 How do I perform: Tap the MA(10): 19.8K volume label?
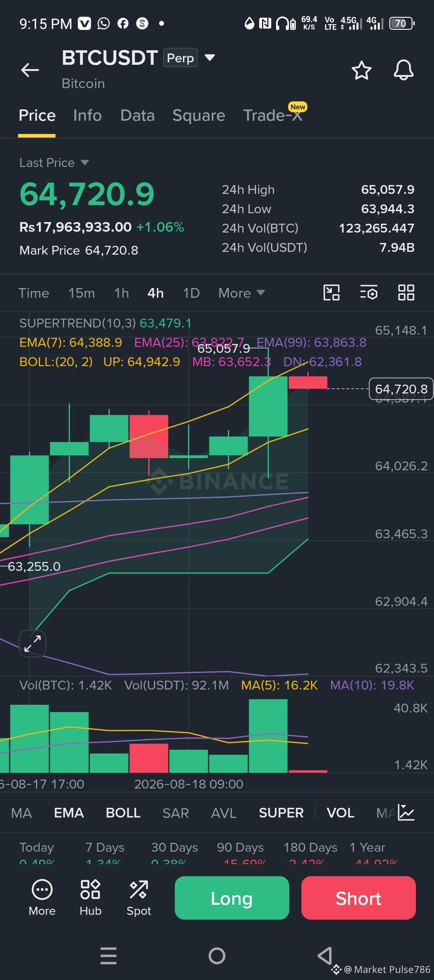[372, 685]
